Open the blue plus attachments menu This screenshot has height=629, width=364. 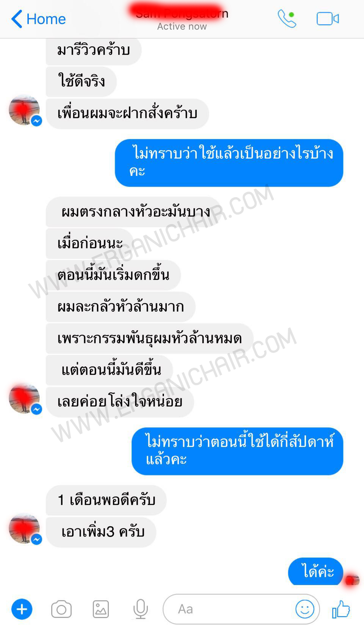point(22,609)
